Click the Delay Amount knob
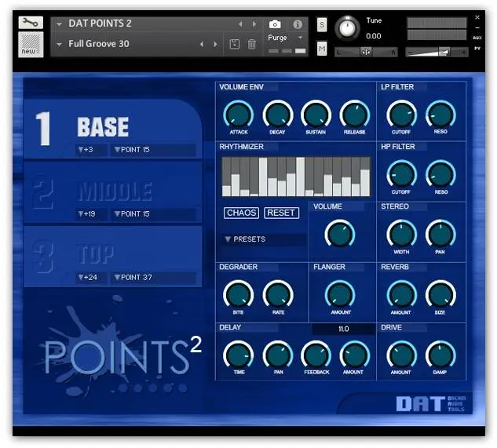 (x=355, y=355)
